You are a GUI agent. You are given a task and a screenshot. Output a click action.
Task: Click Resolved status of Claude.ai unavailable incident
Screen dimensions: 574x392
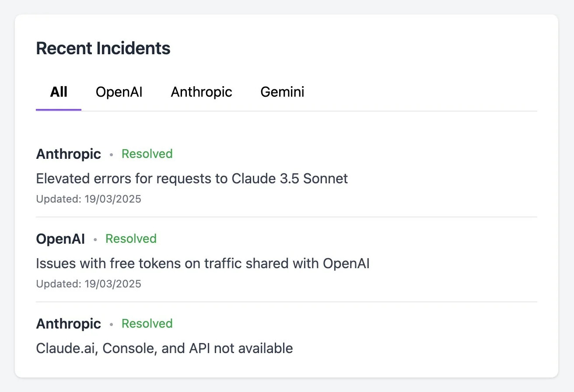(x=147, y=324)
